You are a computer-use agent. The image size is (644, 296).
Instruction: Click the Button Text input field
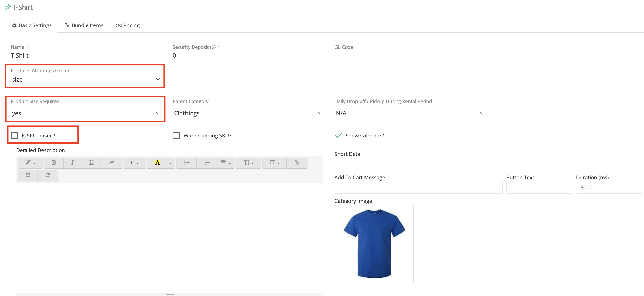(539, 187)
